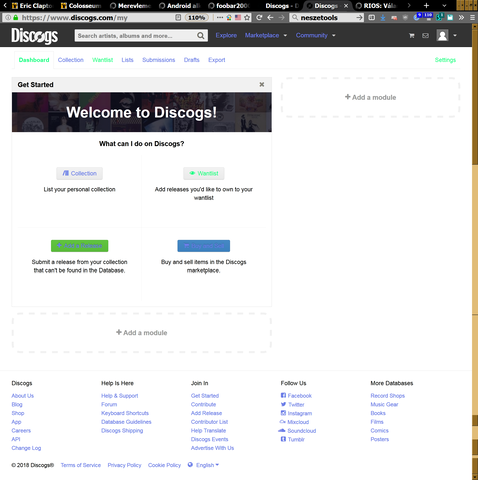Click the Tumblr icon in footer
Viewport: 478px width, 480px height.
(283, 439)
